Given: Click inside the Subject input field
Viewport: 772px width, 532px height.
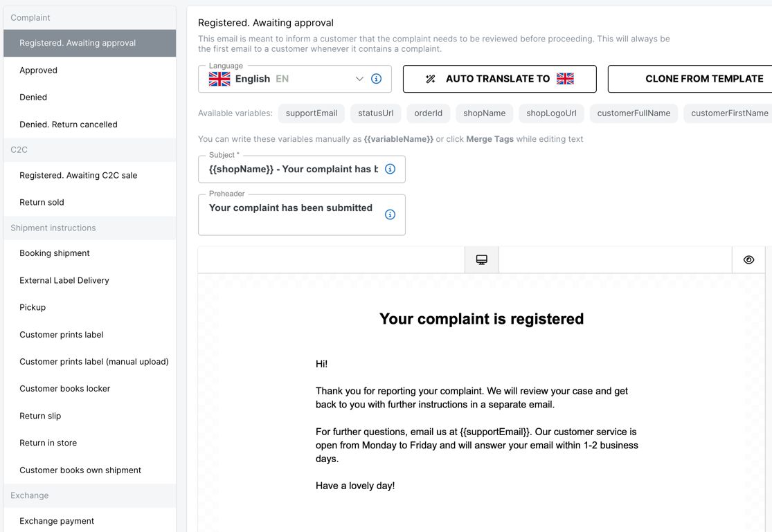Looking at the screenshot, I should point(291,169).
